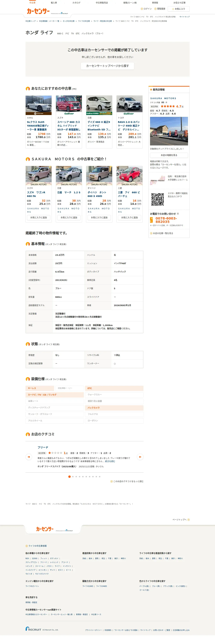Viewport: 215px width, 644px height.
Task: Switch to the 輸入車 tab
Action: pos(54,3)
